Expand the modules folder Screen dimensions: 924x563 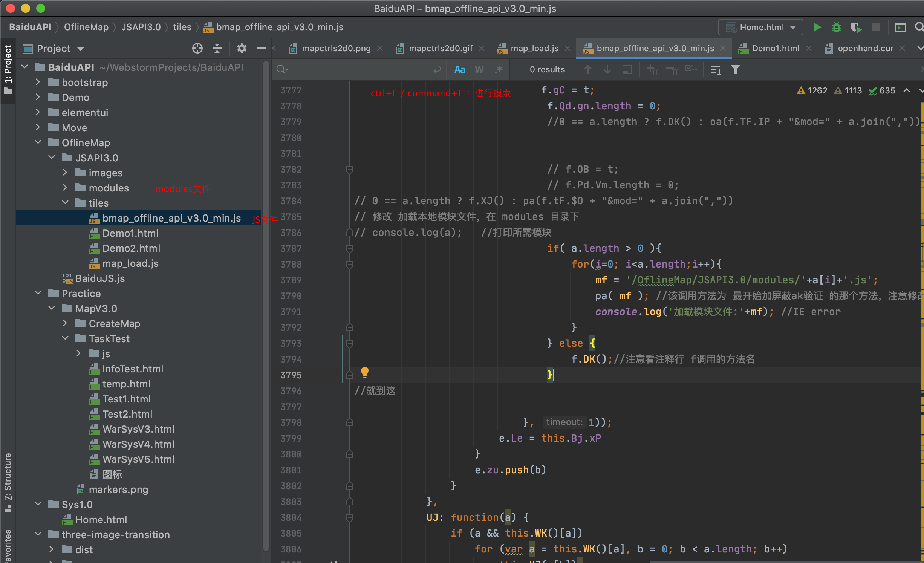[x=65, y=188]
